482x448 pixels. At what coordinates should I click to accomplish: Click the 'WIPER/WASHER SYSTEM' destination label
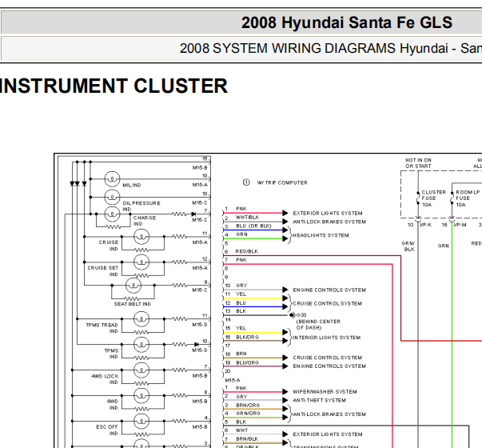click(x=325, y=392)
